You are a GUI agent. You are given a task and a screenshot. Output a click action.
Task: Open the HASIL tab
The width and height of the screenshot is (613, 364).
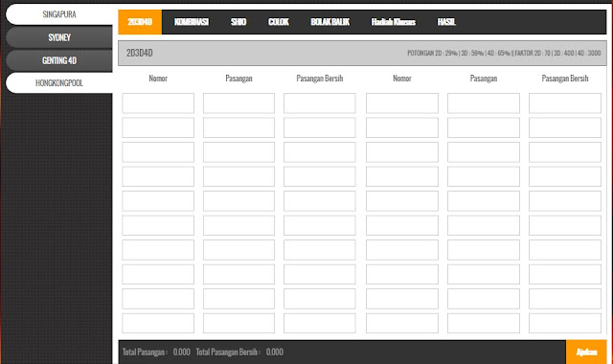446,22
